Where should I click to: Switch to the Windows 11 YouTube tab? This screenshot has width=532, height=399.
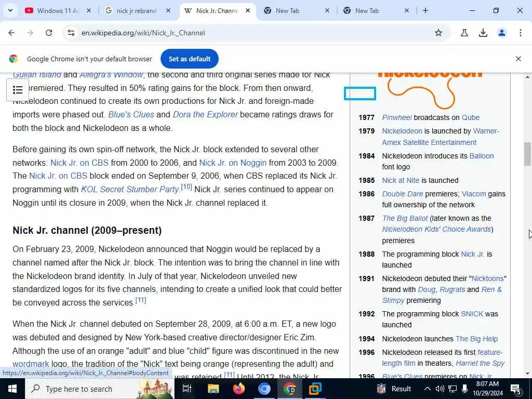(58, 10)
